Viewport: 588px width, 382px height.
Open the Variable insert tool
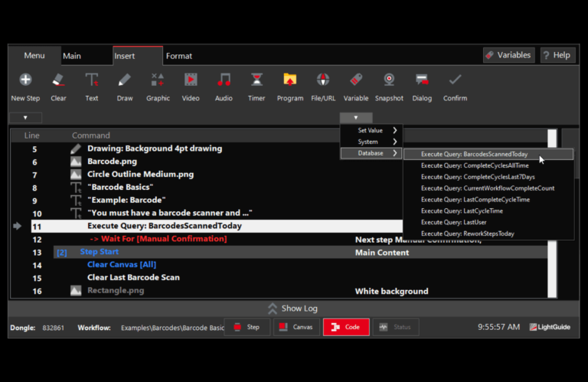(356, 80)
